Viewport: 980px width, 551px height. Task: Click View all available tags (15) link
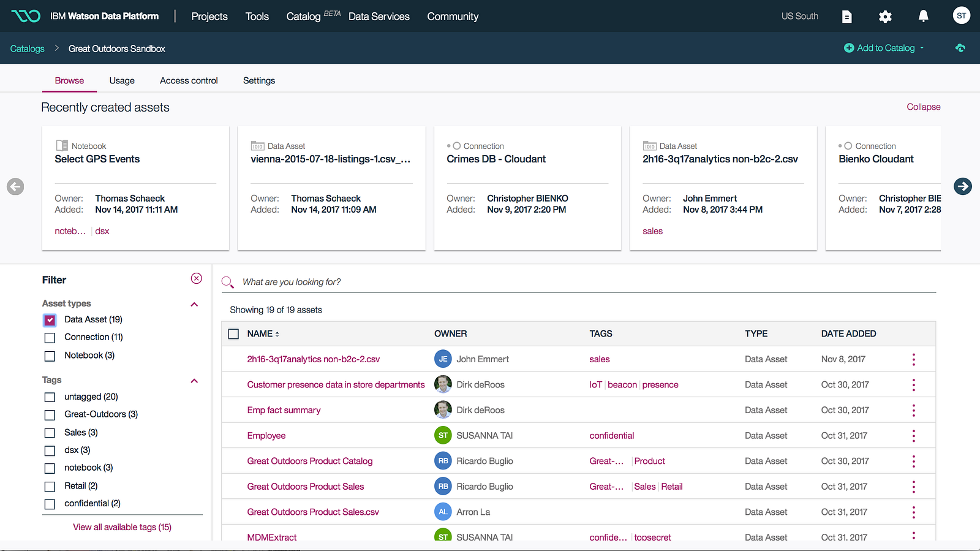point(123,527)
